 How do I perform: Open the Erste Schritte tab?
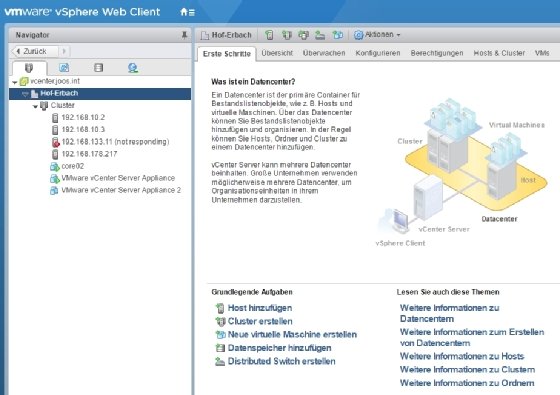pyautogui.click(x=226, y=54)
